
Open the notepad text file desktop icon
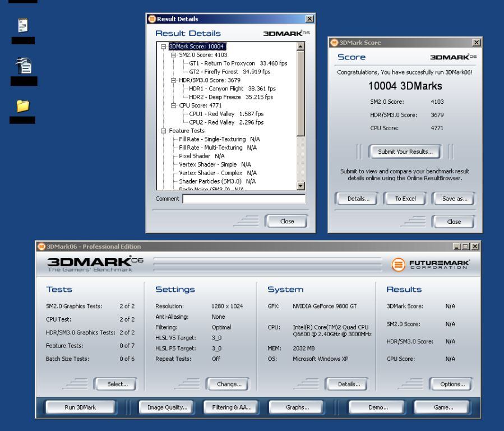coord(23,25)
